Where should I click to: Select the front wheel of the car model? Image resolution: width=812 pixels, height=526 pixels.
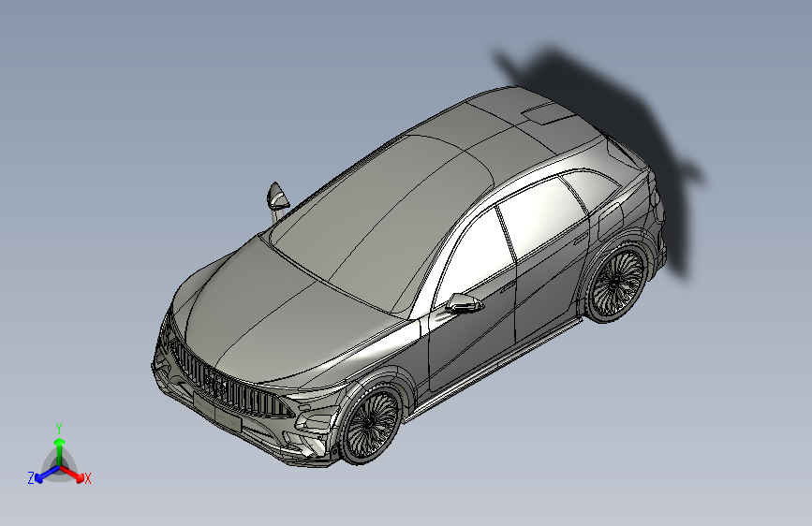click(370, 424)
